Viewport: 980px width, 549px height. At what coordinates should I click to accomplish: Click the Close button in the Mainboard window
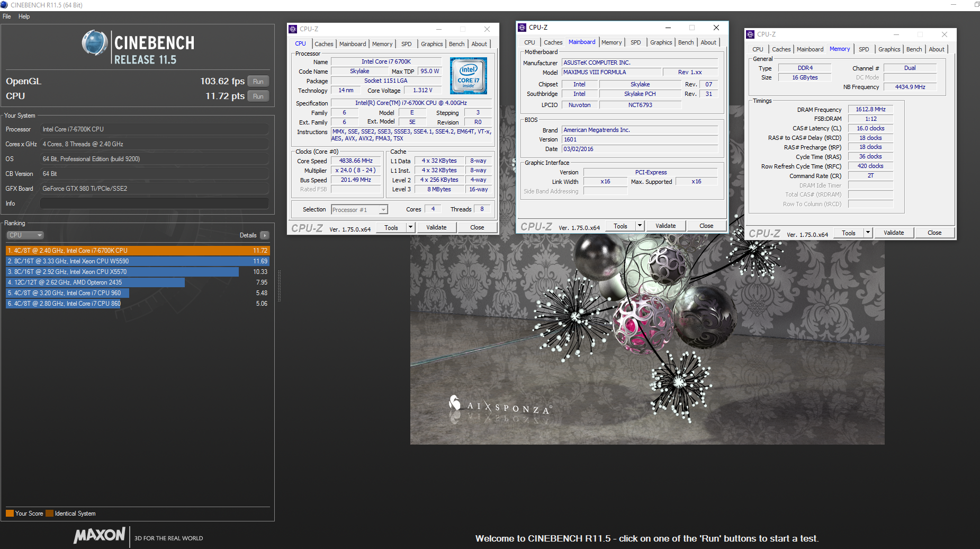pos(706,226)
